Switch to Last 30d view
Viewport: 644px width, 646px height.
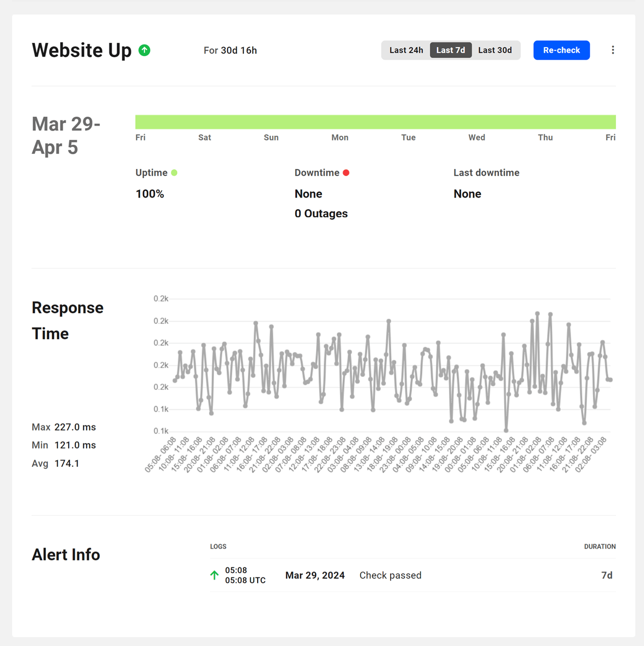(x=495, y=50)
